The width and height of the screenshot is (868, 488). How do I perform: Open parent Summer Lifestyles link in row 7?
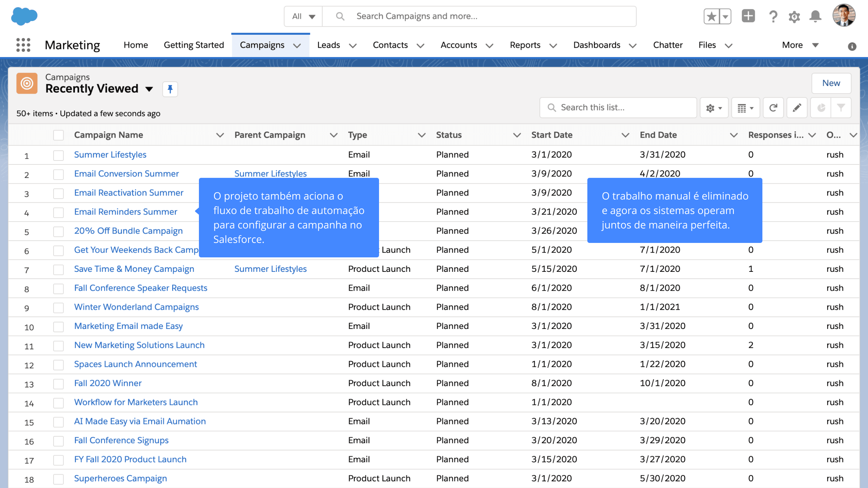271,269
